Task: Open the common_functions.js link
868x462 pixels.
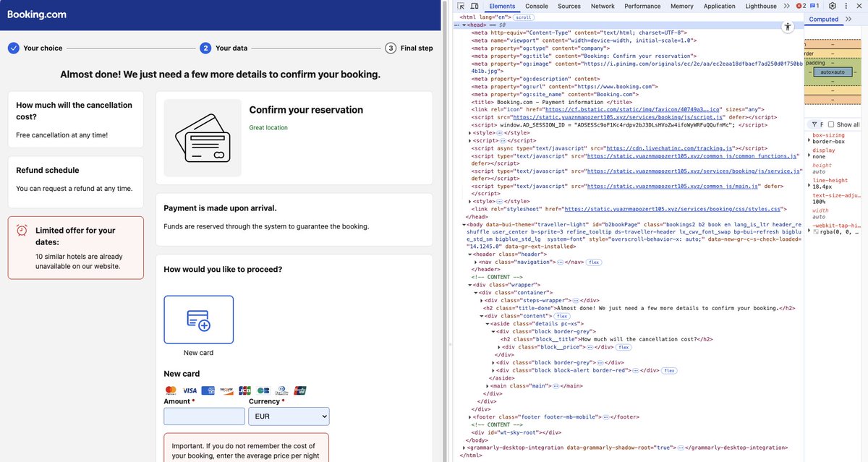Action: tap(692, 155)
